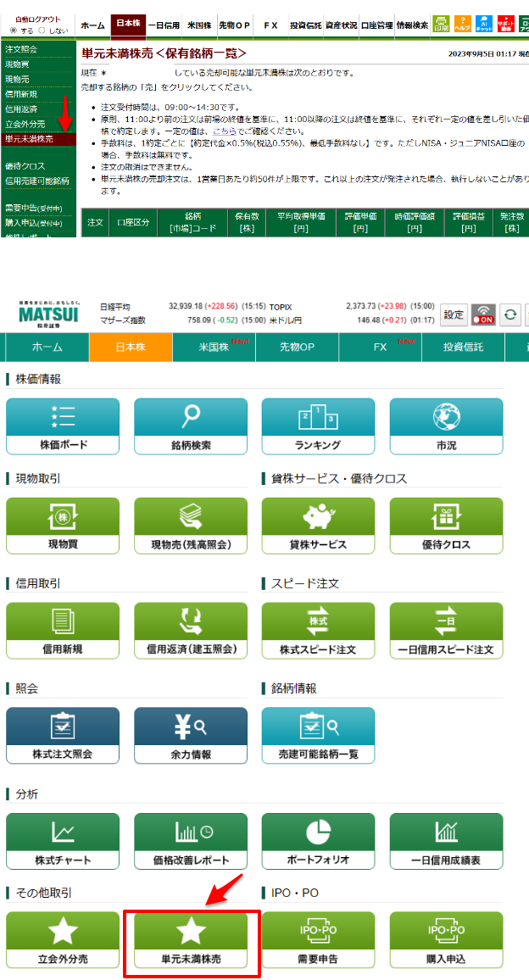Open 現物売 sidebar link
Image resolution: width=529 pixels, height=980 pixels.
tap(17, 80)
